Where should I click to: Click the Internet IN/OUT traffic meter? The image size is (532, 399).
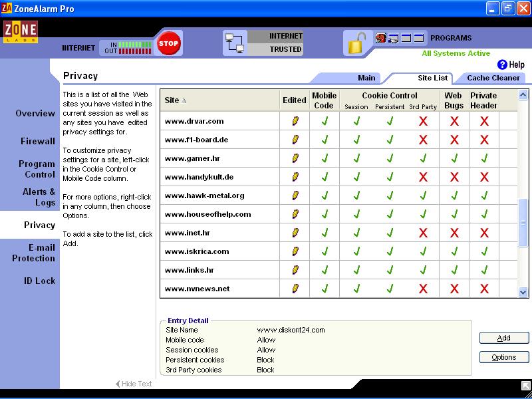tap(126, 48)
